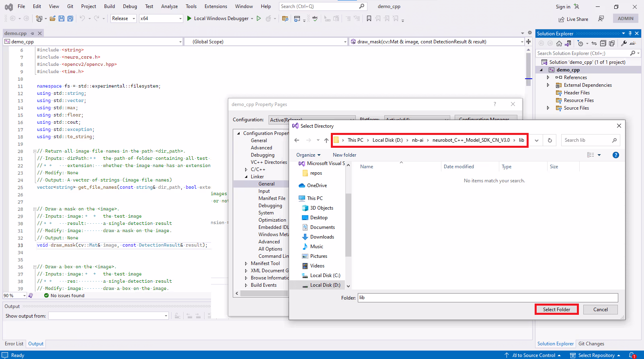
Task: Open Show output from dropdown
Action: [x=166, y=316]
